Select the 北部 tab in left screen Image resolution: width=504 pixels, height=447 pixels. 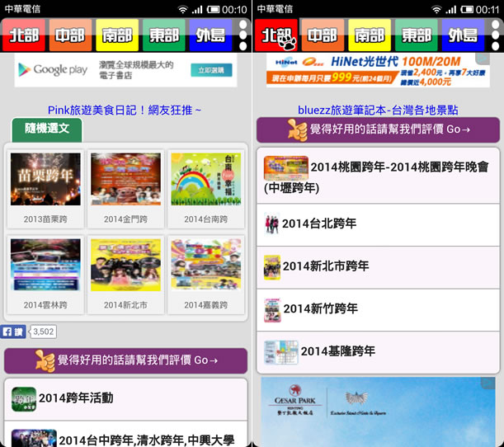[23, 35]
